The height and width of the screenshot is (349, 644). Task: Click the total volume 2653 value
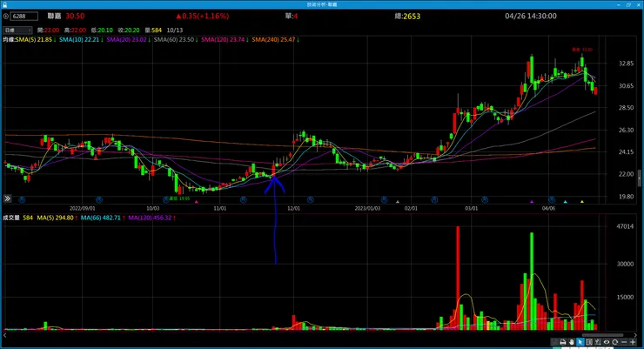tap(412, 16)
